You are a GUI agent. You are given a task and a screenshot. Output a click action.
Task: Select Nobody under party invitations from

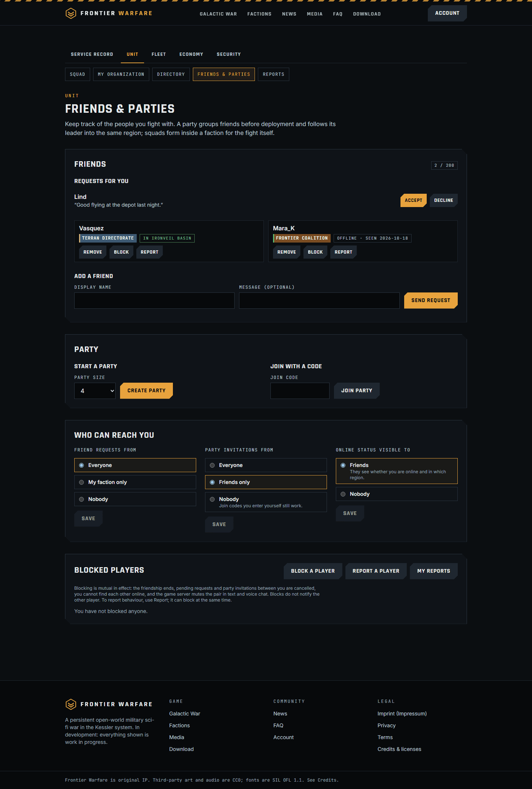pos(266,502)
